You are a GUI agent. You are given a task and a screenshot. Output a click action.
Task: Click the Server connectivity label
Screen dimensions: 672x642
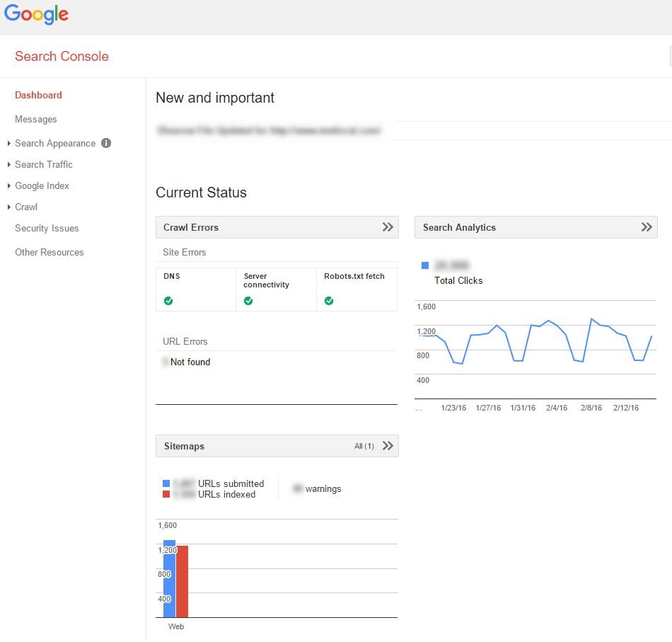266,280
